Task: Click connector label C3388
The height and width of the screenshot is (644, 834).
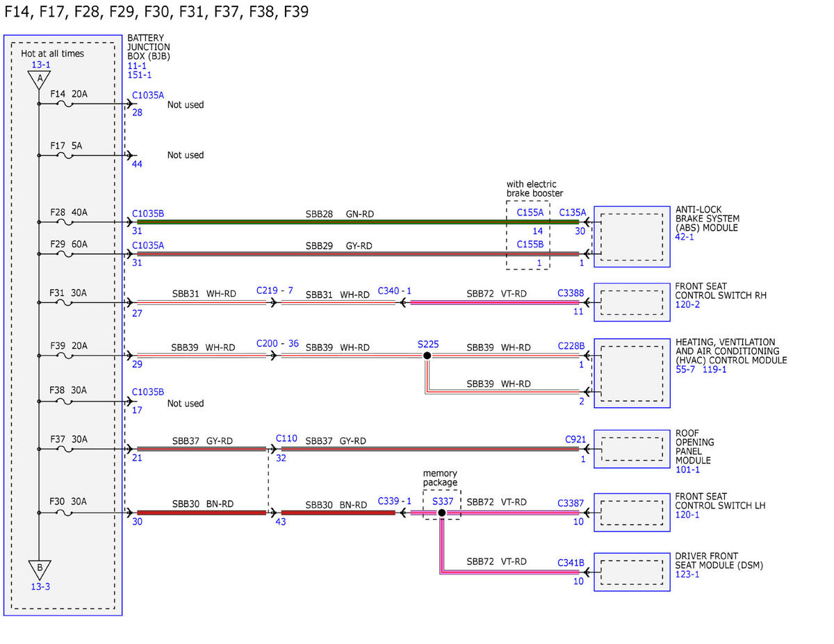Action: (571, 293)
